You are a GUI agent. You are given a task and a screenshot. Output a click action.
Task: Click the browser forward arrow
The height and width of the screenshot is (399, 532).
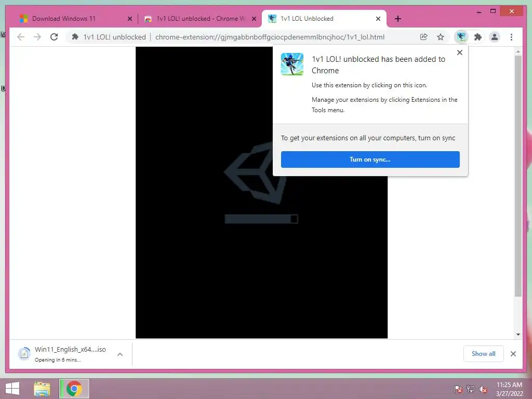[x=37, y=37]
